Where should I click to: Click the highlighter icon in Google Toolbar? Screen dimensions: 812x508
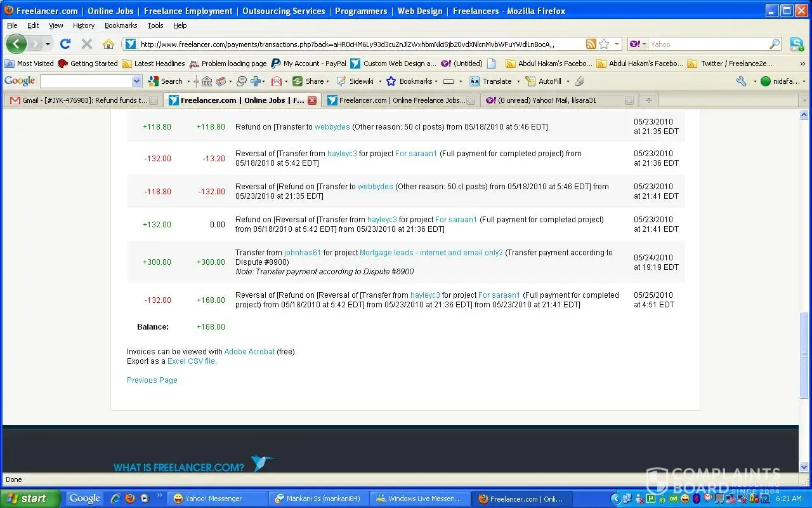(579, 81)
